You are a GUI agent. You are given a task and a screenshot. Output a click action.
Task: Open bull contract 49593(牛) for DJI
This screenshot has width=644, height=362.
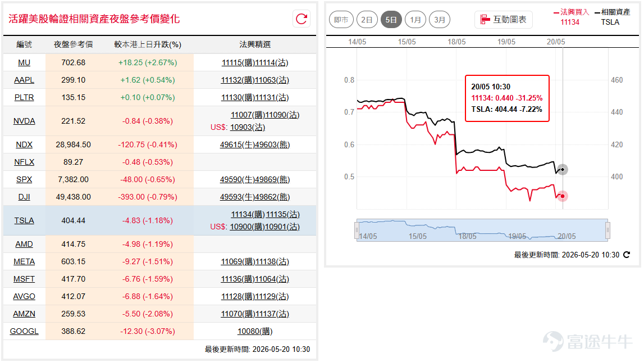click(x=237, y=197)
